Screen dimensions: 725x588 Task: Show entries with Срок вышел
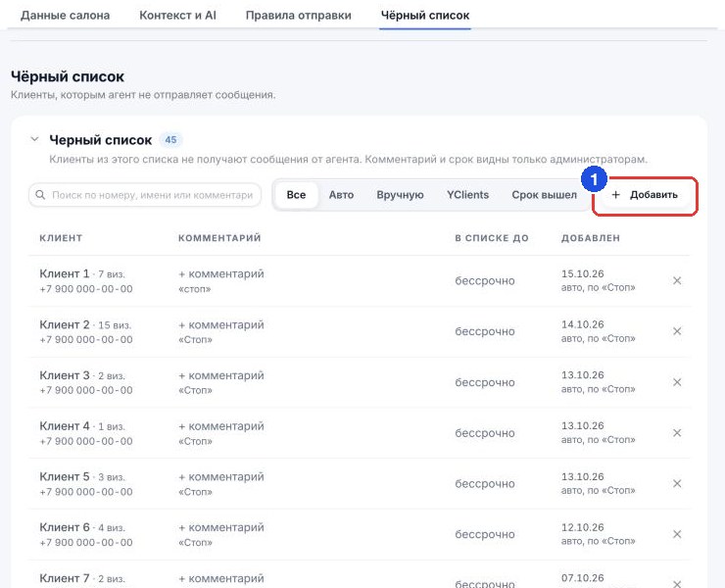(x=544, y=195)
